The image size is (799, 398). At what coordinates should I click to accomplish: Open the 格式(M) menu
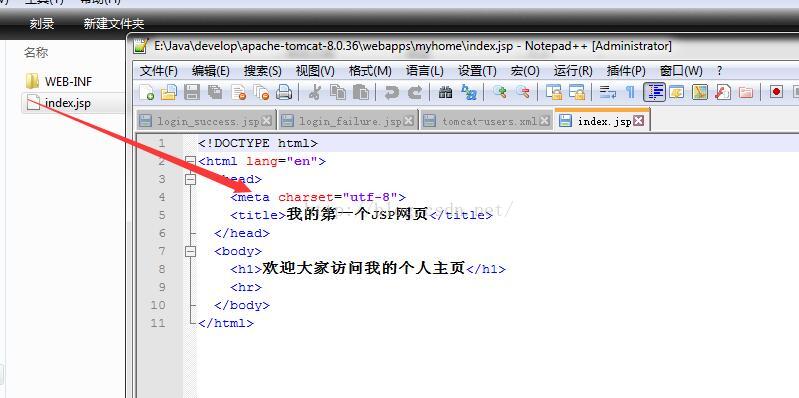370,71
